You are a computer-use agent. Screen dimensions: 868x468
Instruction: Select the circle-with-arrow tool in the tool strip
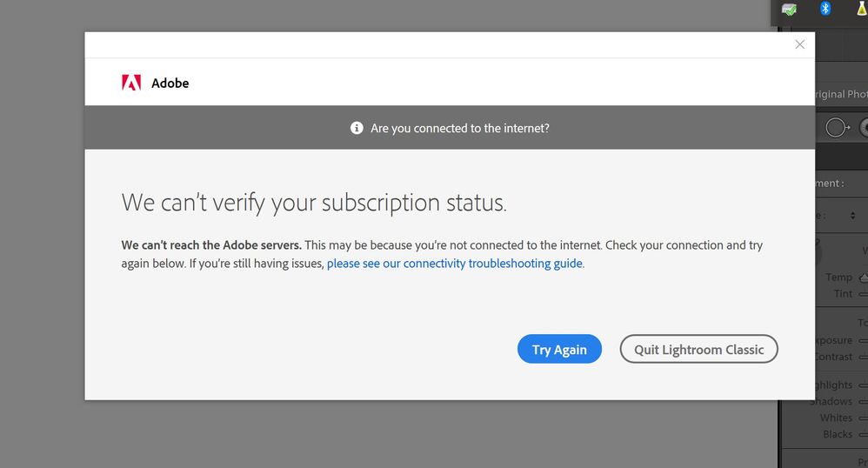(838, 128)
